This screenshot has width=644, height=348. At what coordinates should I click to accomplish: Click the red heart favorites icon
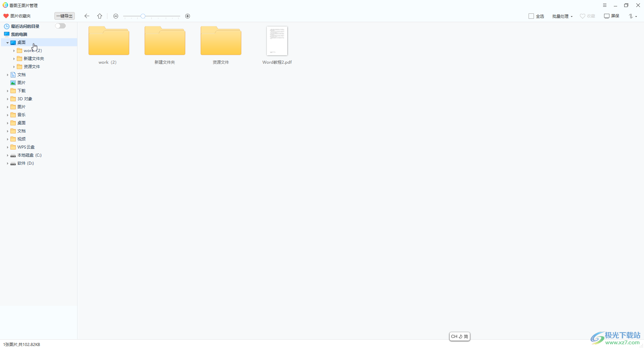click(x=6, y=16)
